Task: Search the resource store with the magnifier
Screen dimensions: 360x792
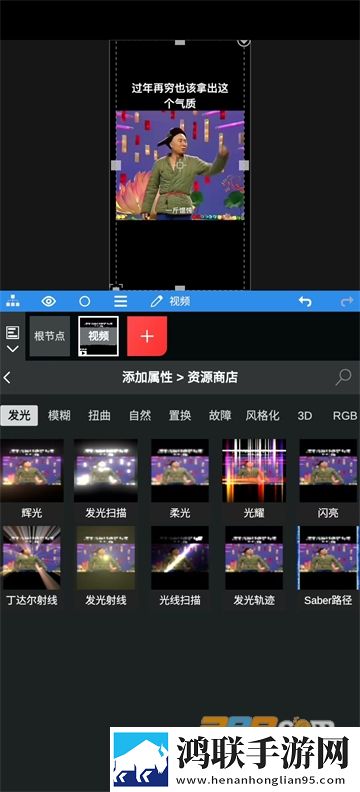Action: coord(343,377)
